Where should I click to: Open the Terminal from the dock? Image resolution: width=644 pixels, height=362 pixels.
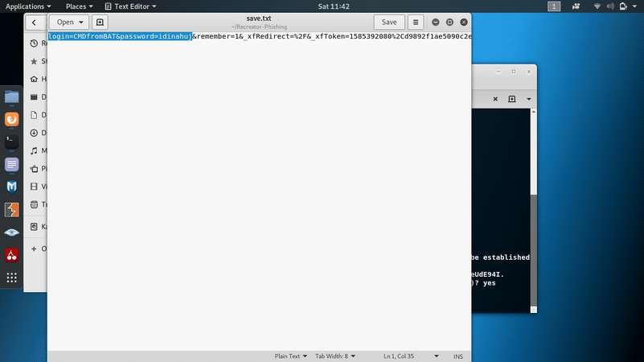coord(11,142)
